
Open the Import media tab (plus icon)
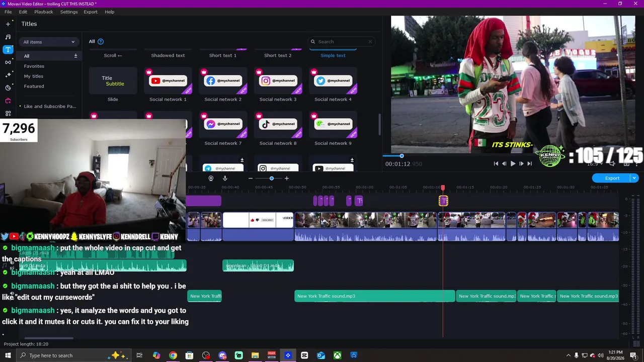click(x=8, y=24)
